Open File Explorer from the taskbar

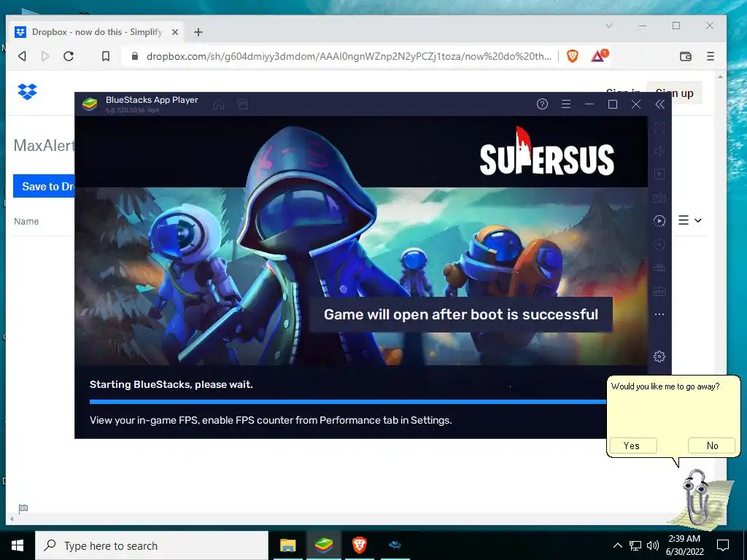(287, 545)
